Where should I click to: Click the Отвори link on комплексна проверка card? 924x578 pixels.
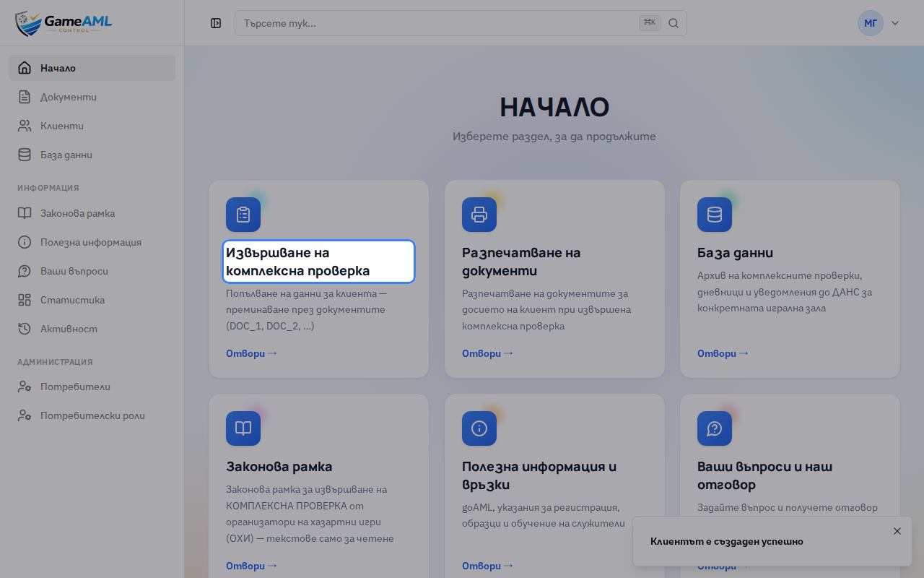point(251,353)
